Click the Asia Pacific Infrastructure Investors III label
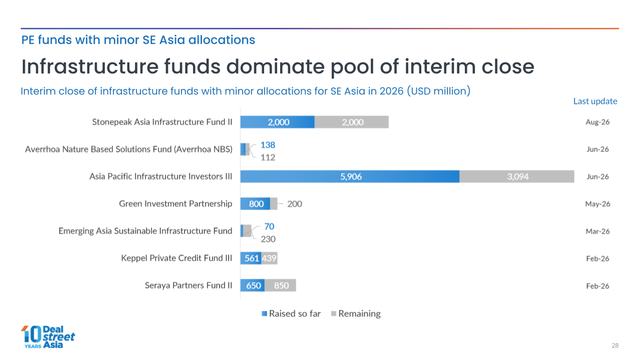 pos(161,176)
